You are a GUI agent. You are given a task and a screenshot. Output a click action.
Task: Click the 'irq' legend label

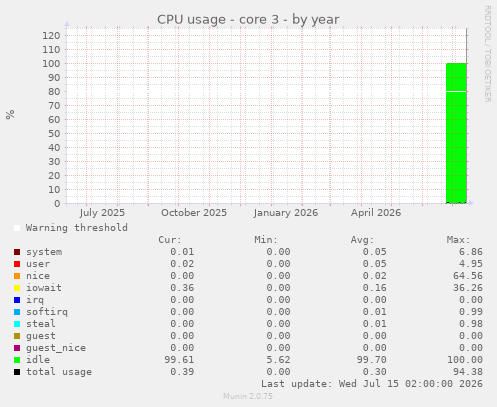pyautogui.click(x=35, y=300)
